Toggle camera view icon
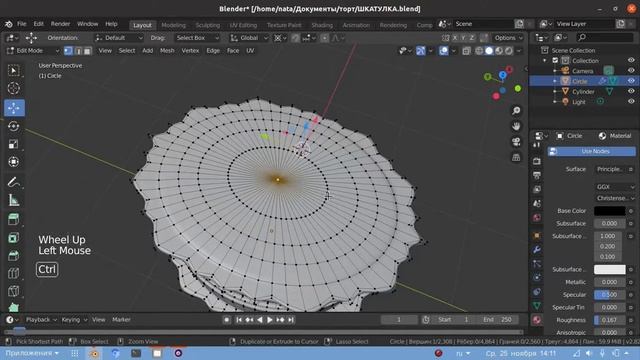Viewport: 640px width, 360px height. click(x=516, y=142)
